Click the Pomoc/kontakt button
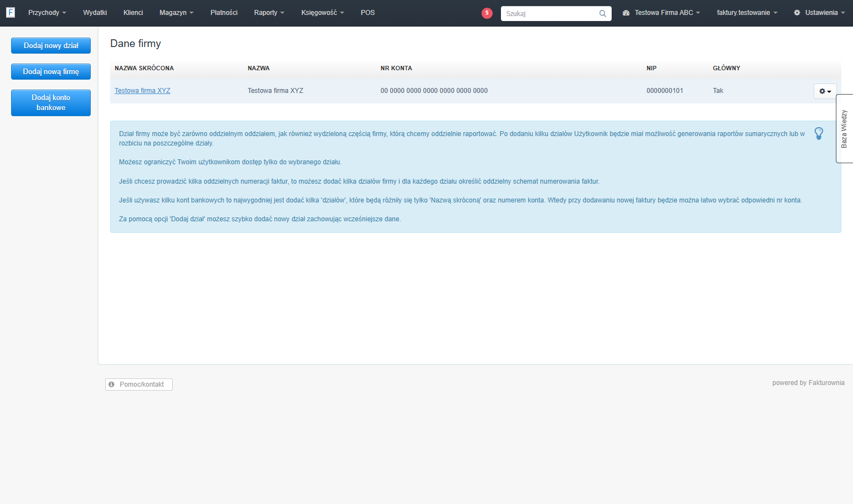This screenshot has height=504, width=853. point(139,385)
